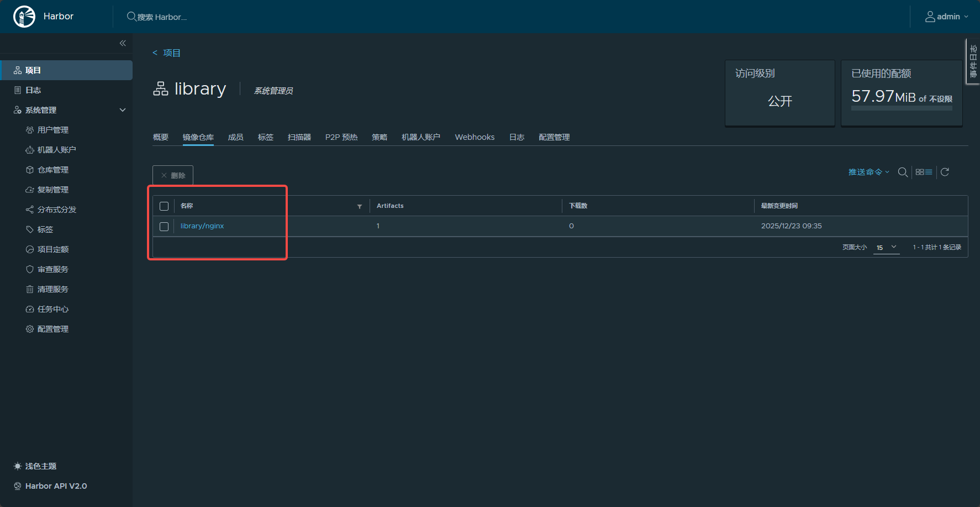Click the 1 - 1 共计 1 条记录 pagination text

(937, 247)
